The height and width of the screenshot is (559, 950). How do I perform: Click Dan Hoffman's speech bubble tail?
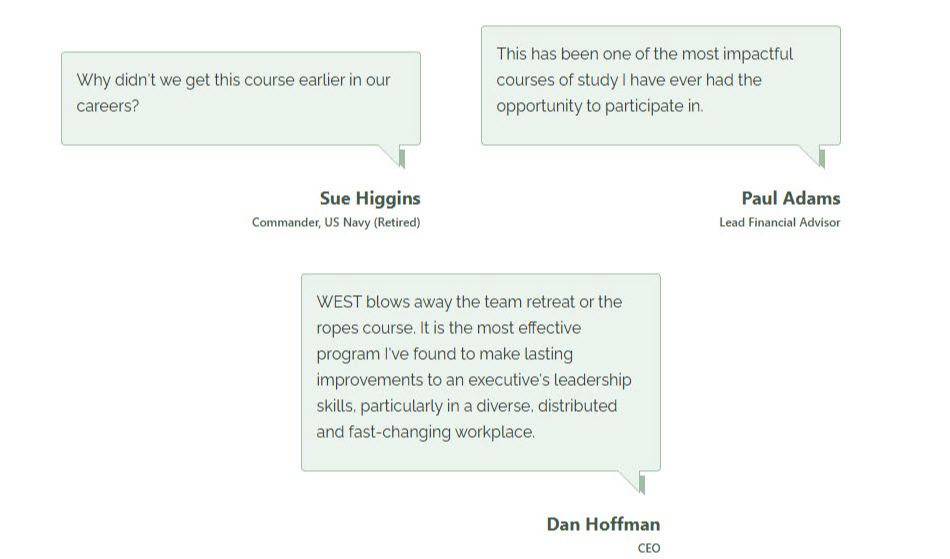[632, 483]
